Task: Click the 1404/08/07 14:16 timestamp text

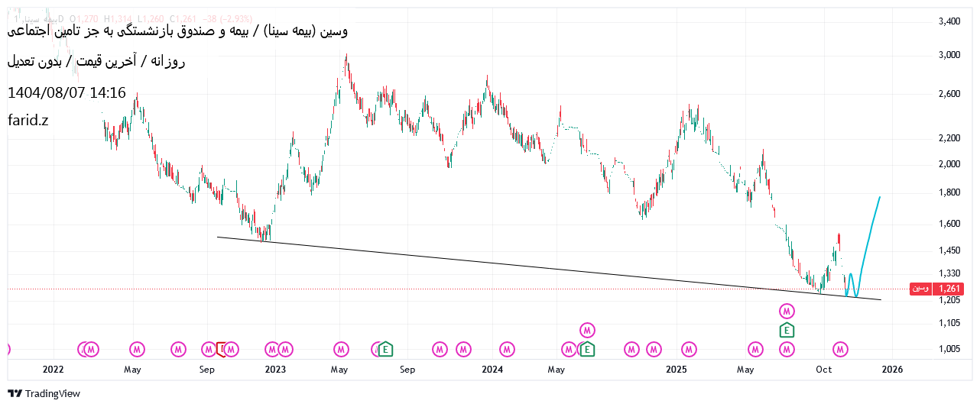Action: (x=67, y=93)
